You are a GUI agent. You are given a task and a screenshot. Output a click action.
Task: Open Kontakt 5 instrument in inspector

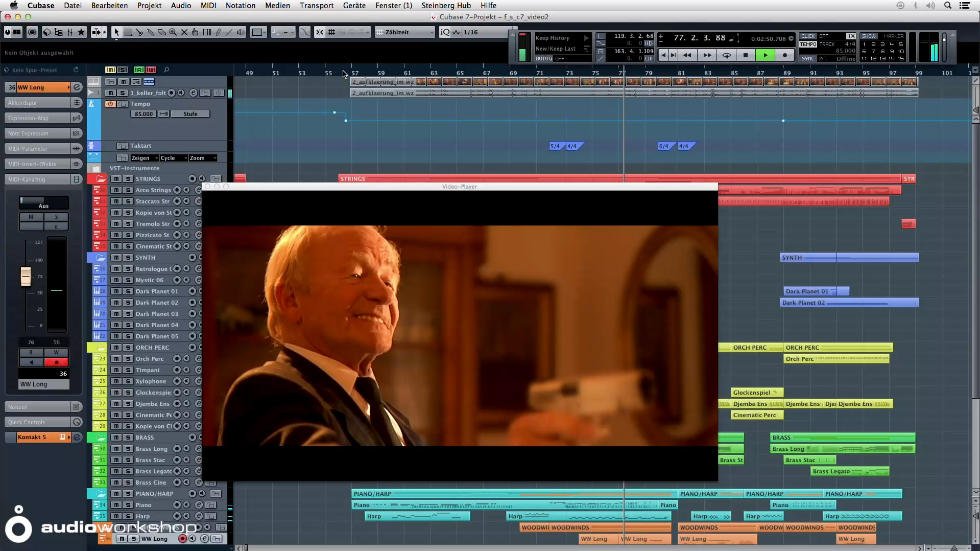pos(37,437)
